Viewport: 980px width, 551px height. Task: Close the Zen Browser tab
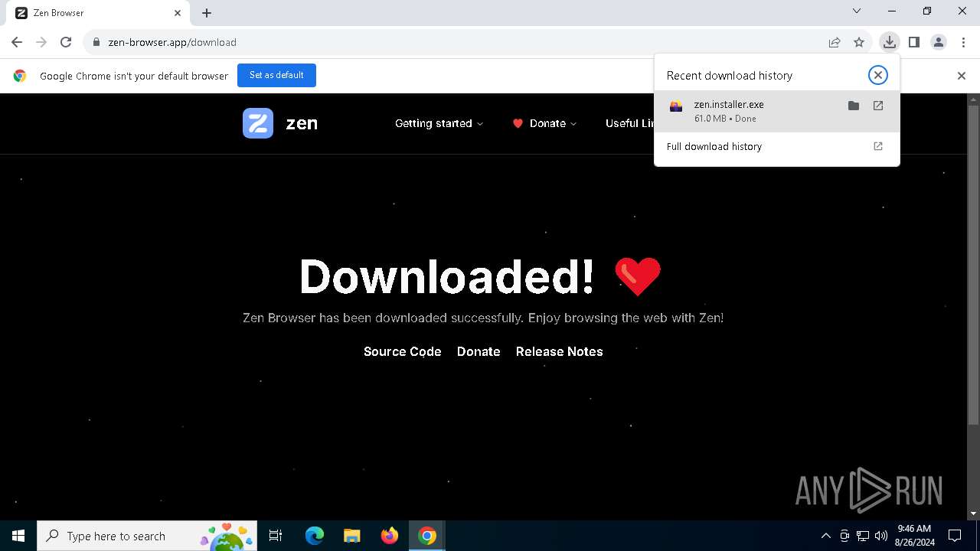(x=178, y=13)
